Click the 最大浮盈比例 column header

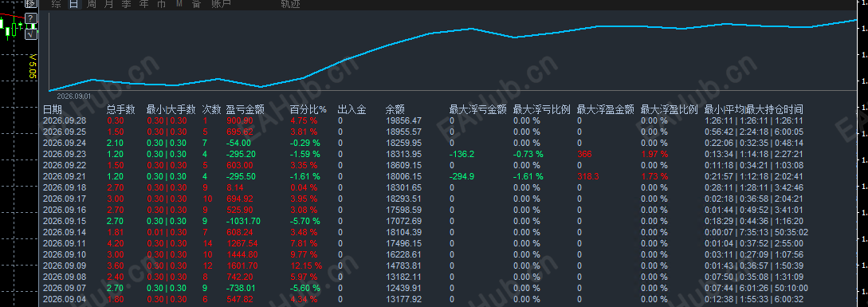click(x=670, y=110)
